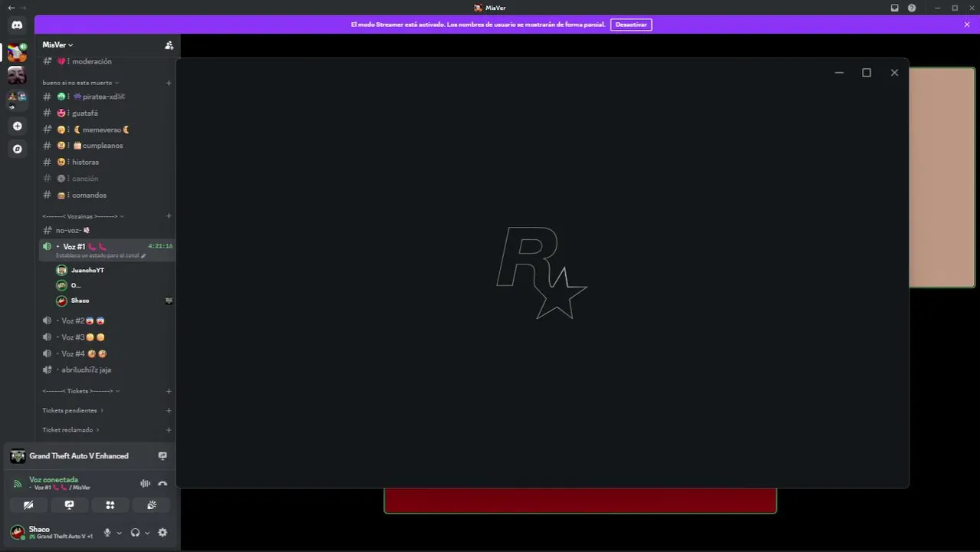Turn on the camera button
Viewport: 980px width, 552px height.
[x=28, y=505]
